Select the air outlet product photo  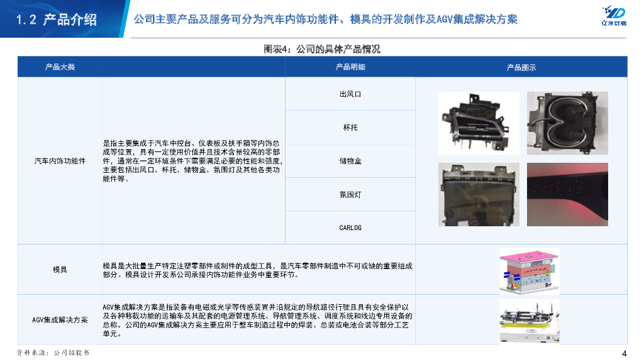pos(479,123)
